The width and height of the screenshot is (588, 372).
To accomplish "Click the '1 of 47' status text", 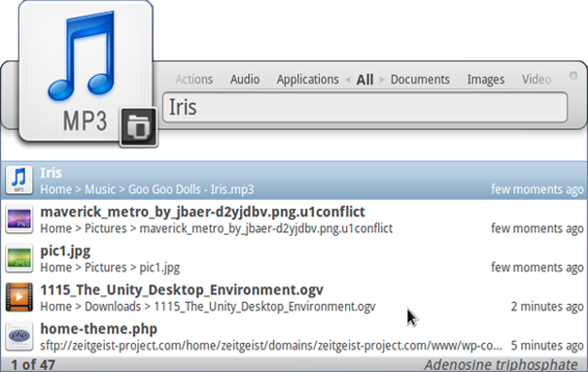I will (x=33, y=365).
